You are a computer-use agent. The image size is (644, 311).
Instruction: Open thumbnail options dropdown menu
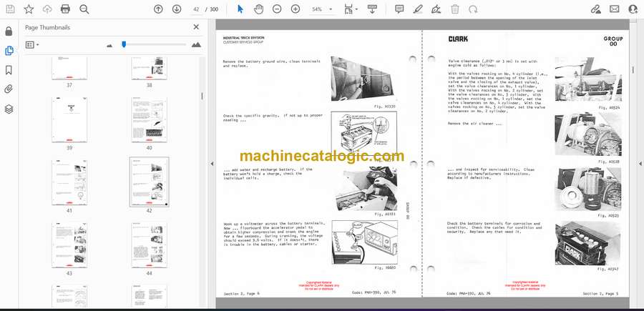coord(32,44)
